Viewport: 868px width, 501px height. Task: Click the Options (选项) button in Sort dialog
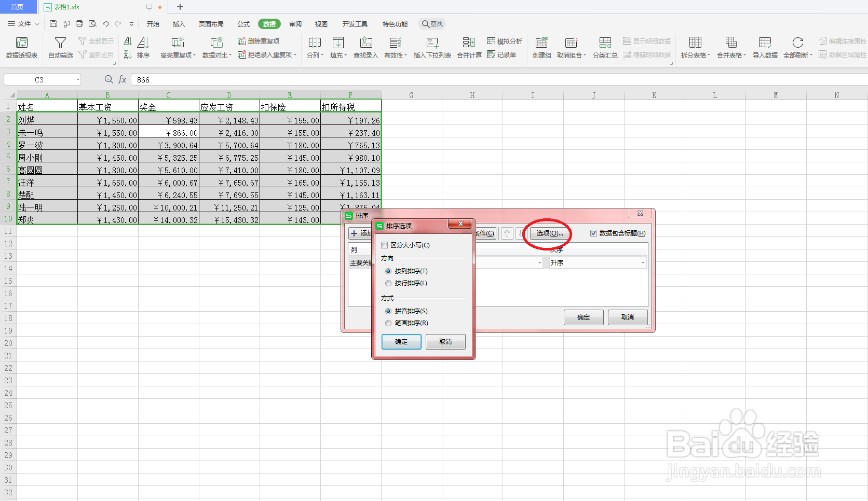[x=550, y=233]
